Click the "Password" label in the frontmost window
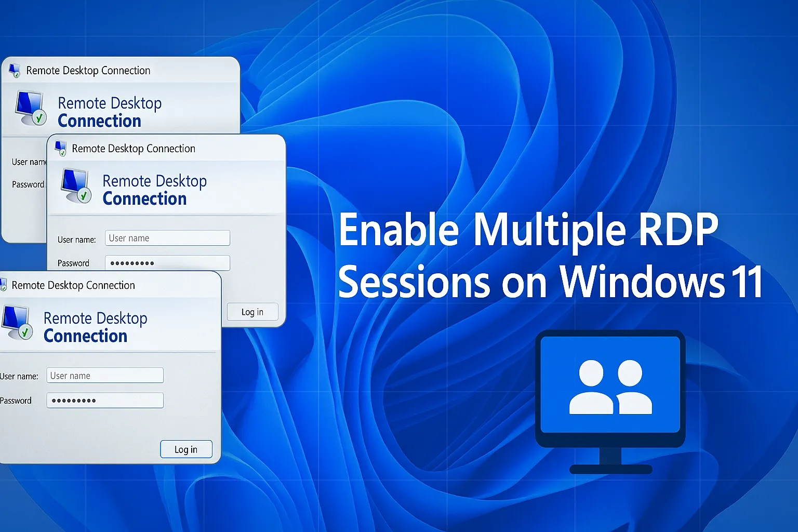The height and width of the screenshot is (532, 798). [16, 401]
